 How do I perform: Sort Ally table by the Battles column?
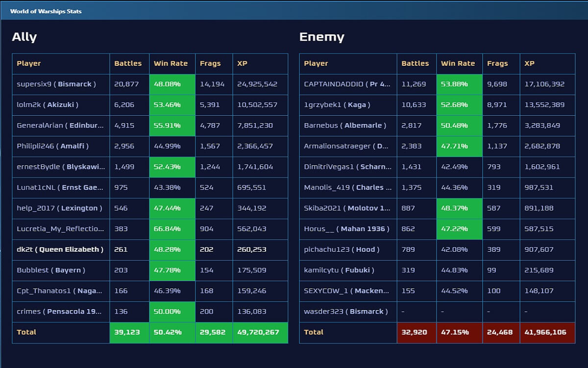pyautogui.click(x=128, y=63)
